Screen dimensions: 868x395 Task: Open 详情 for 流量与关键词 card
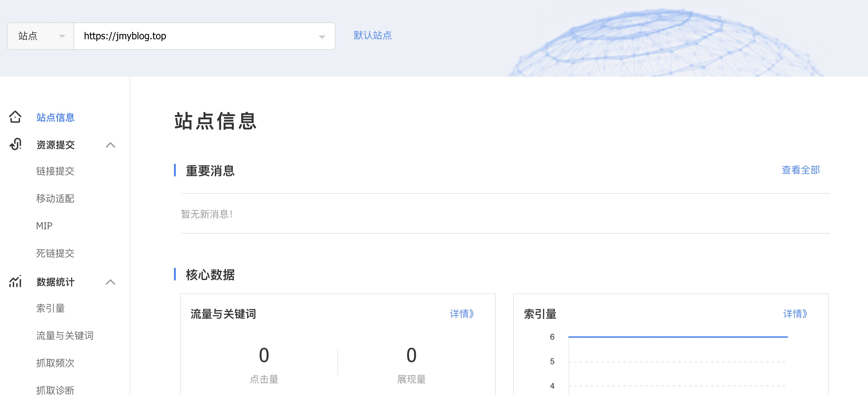point(462,314)
